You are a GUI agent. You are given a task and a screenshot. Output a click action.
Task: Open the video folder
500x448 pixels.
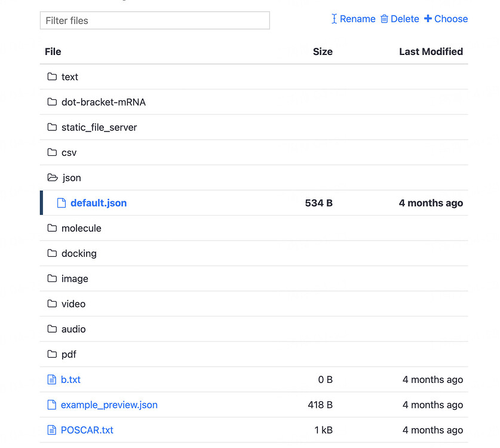tap(73, 304)
